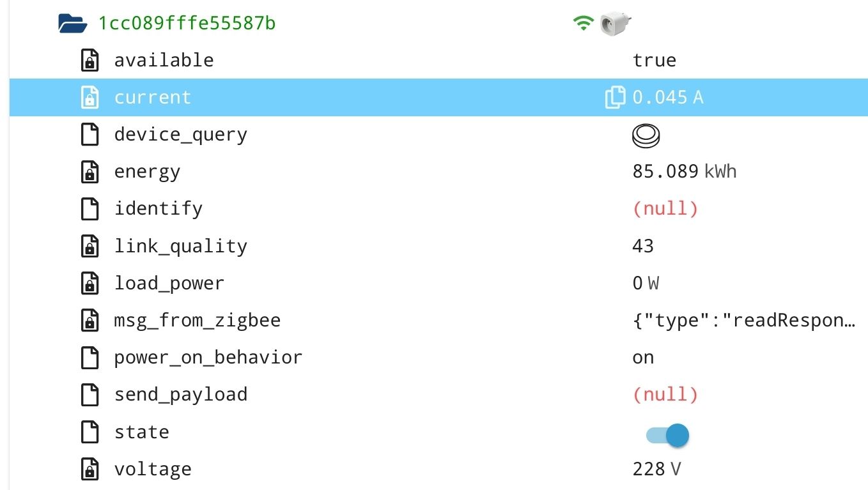The image size is (868, 490).
Task: Select the energy state label
Action: click(x=147, y=172)
